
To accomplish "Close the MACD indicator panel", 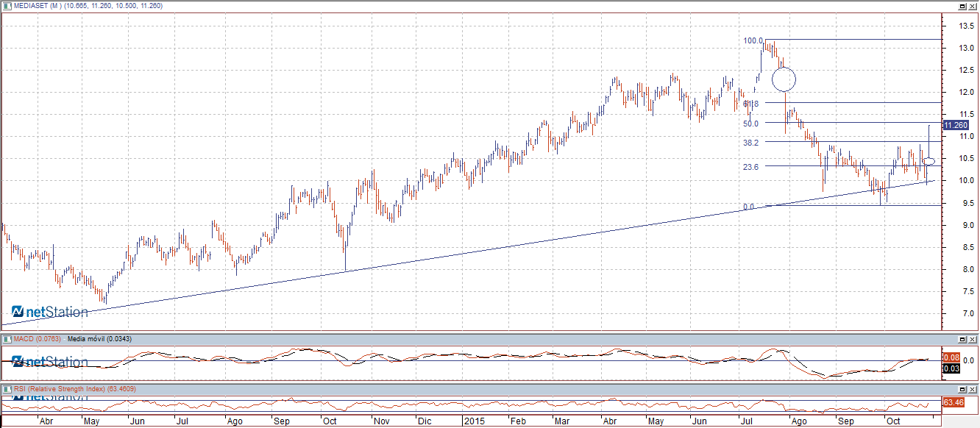I will coord(973,339).
